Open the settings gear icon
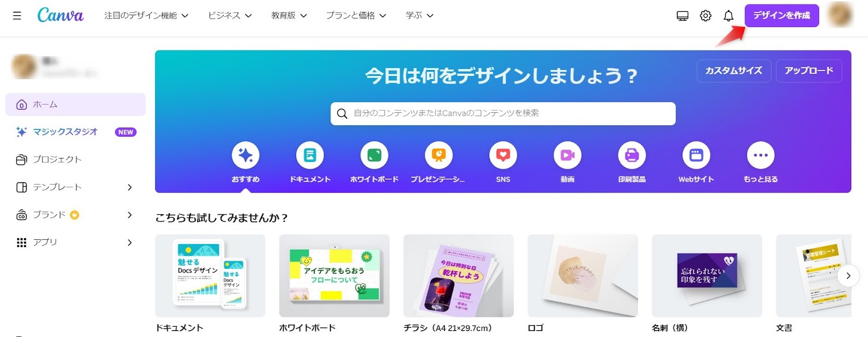This screenshot has width=868, height=337. (x=705, y=16)
